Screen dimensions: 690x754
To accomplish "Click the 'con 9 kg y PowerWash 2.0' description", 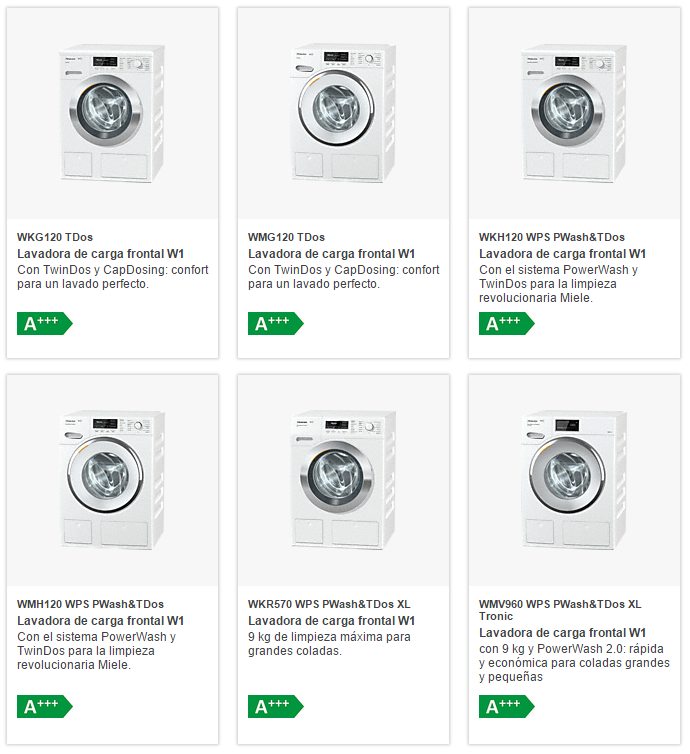I will pos(574,663).
